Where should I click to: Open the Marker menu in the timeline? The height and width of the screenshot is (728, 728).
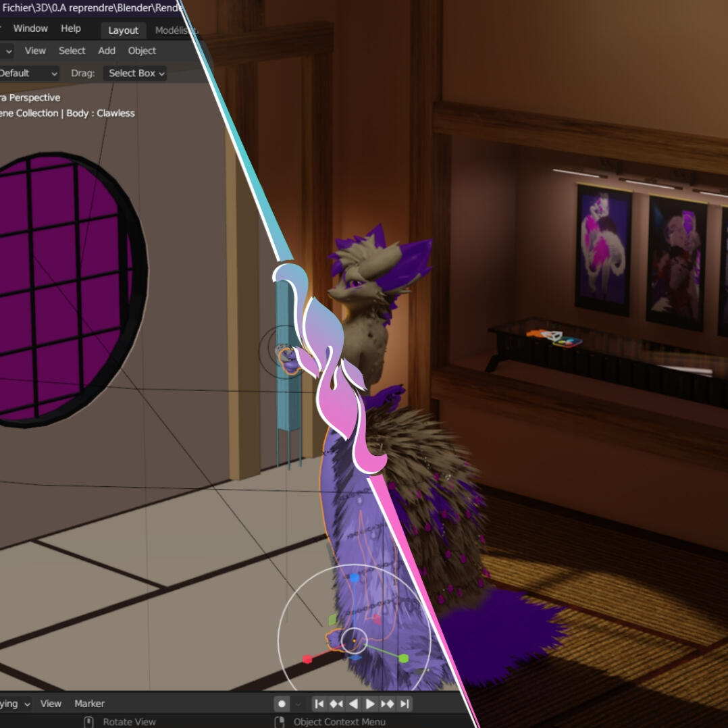[89, 704]
